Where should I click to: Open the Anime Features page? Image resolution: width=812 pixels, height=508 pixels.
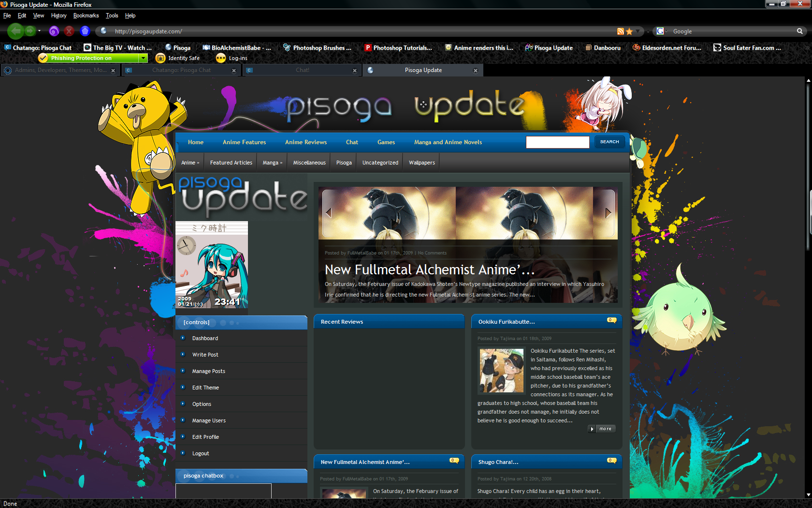pos(244,142)
